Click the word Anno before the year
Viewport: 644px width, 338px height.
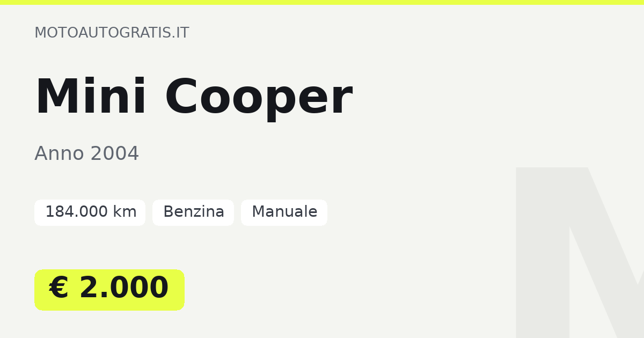pos(60,154)
